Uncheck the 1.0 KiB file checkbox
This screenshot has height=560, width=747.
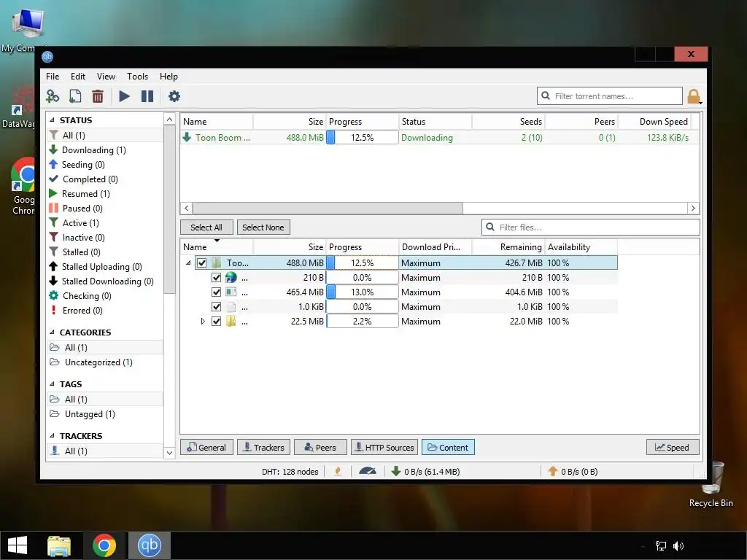pos(216,307)
